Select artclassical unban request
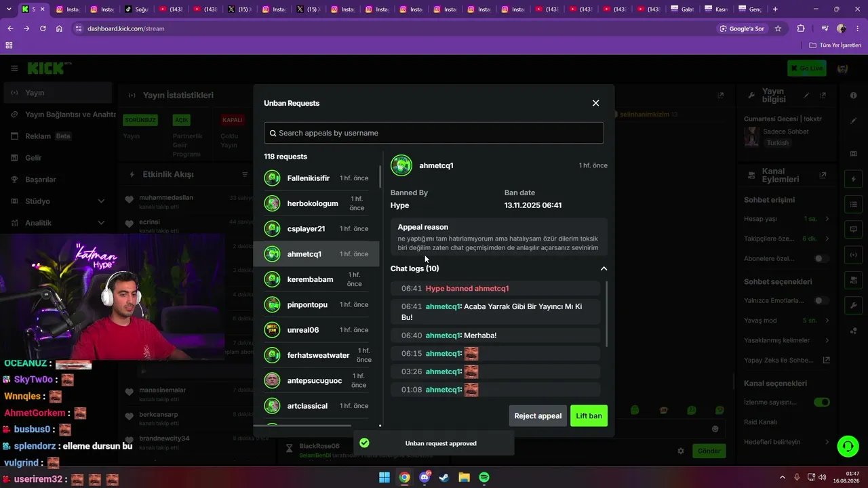 point(316,406)
